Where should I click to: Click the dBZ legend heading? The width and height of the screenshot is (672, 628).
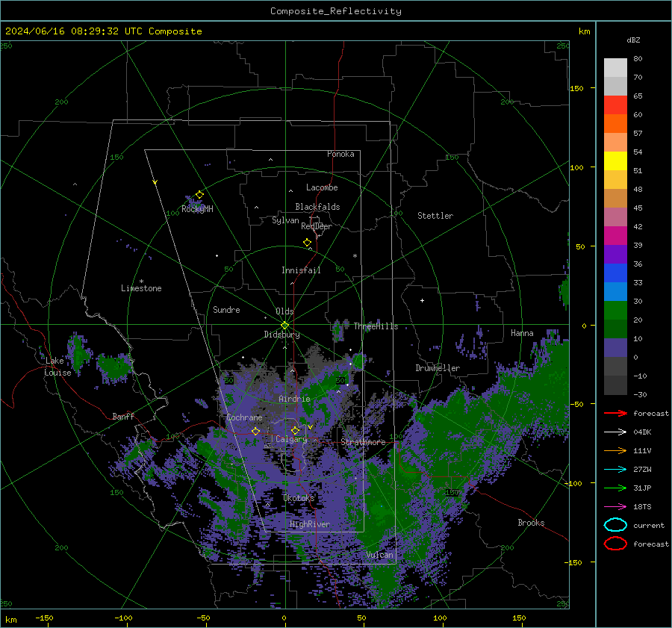(633, 40)
